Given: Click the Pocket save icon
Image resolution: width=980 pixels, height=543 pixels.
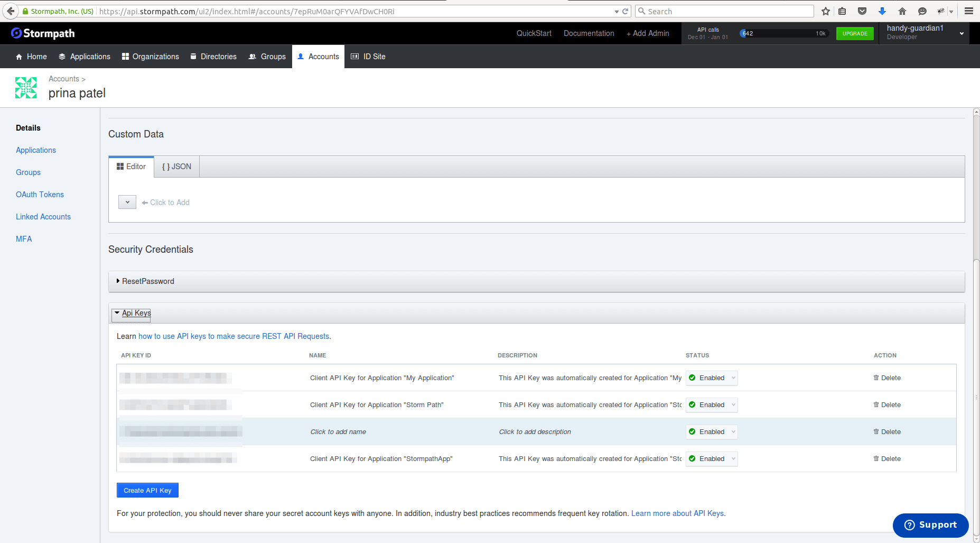Looking at the screenshot, I should click(x=862, y=11).
